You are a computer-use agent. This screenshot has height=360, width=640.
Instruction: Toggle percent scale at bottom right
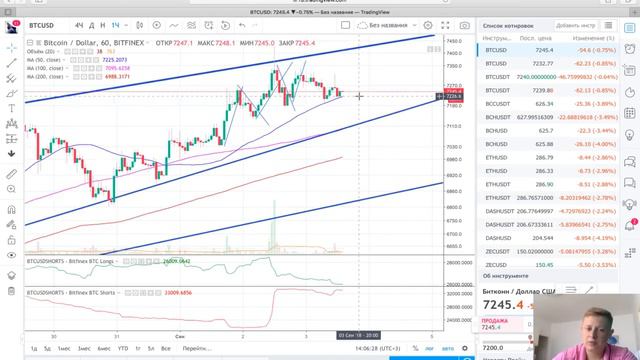415,348
